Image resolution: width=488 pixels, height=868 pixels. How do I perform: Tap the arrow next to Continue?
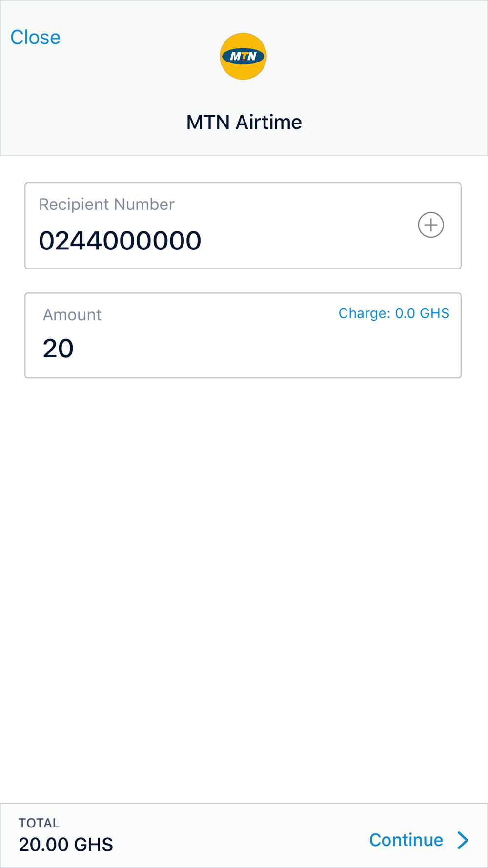point(463,840)
